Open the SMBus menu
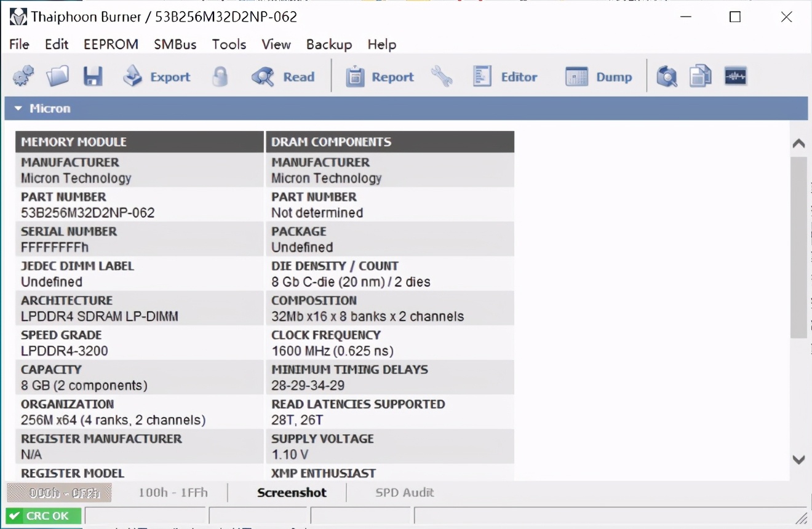 (175, 44)
